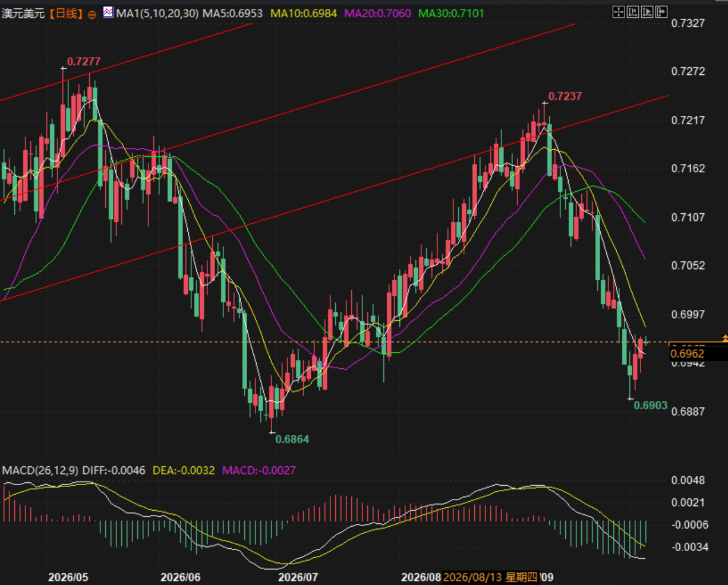Click the -0.0034 MACD axis label
Image resolution: width=728 pixels, height=585 pixels.
click(x=690, y=546)
